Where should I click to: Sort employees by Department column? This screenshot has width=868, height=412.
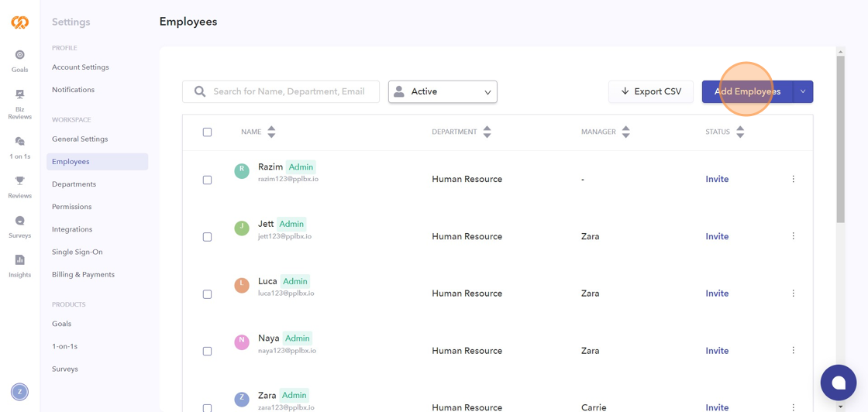point(487,132)
